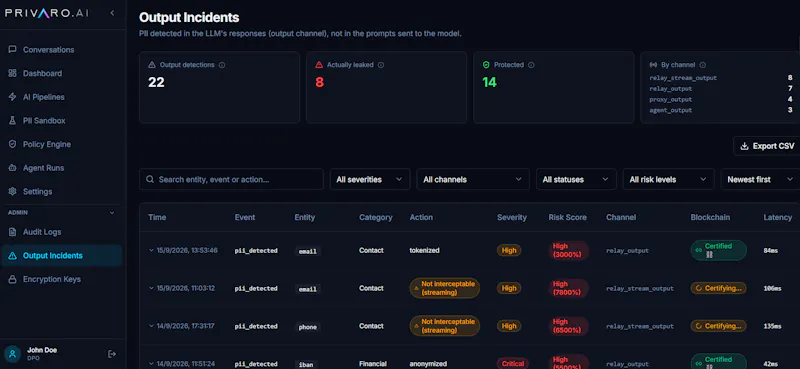Click the agent_output entry in By channel

(671, 110)
